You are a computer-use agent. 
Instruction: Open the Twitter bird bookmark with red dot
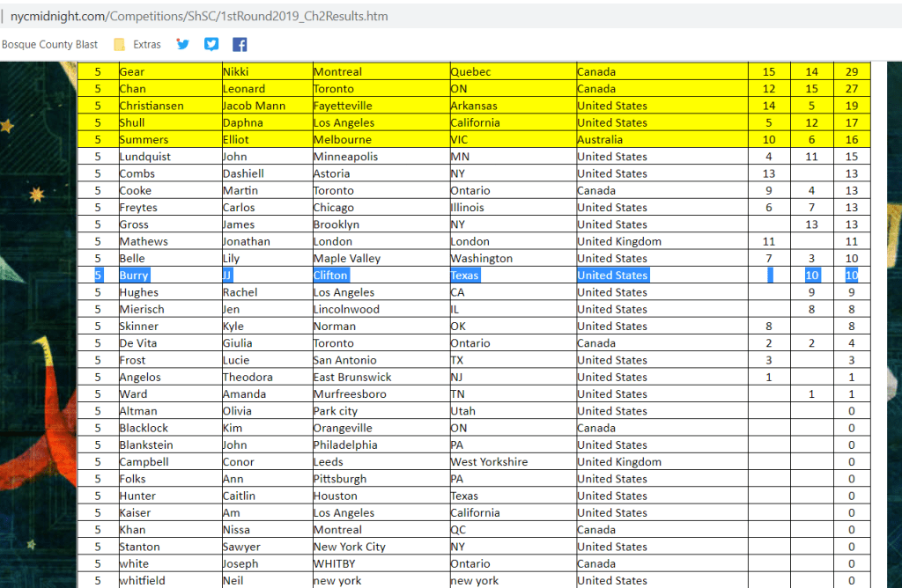(182, 44)
